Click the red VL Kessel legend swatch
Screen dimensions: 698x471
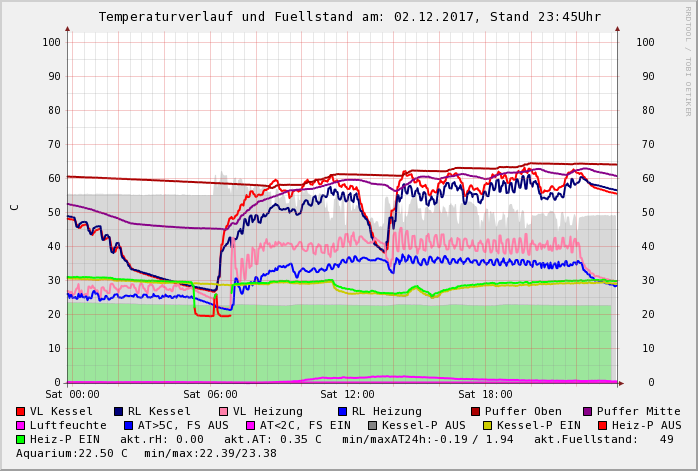point(21,411)
